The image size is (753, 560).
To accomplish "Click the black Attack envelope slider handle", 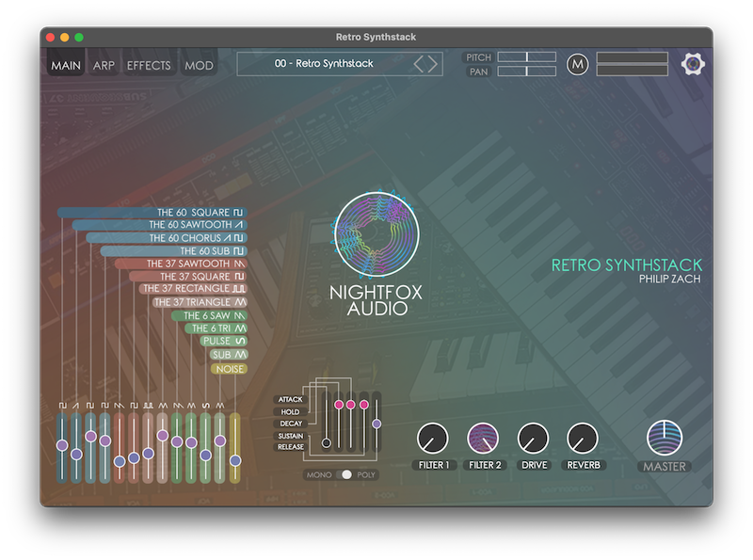I will pos(326,442).
